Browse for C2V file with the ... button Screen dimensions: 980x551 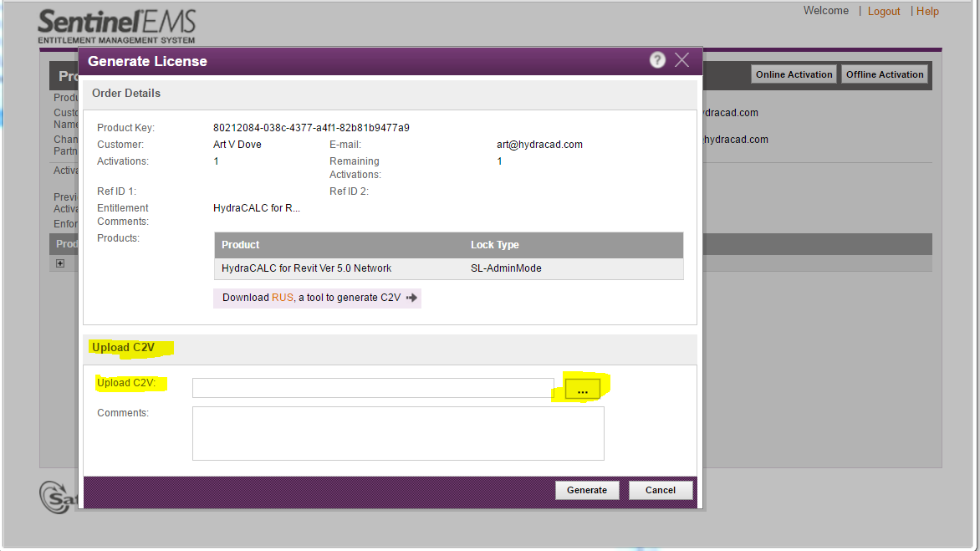click(x=583, y=389)
